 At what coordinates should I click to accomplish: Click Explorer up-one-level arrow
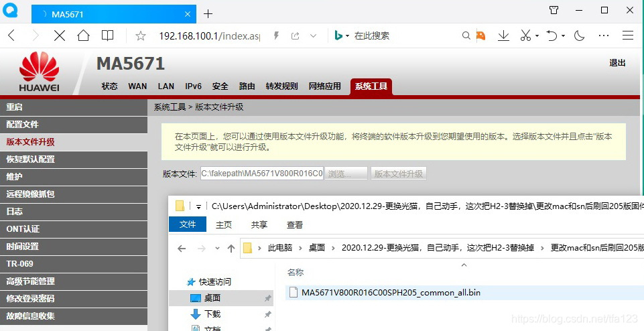pos(231,248)
